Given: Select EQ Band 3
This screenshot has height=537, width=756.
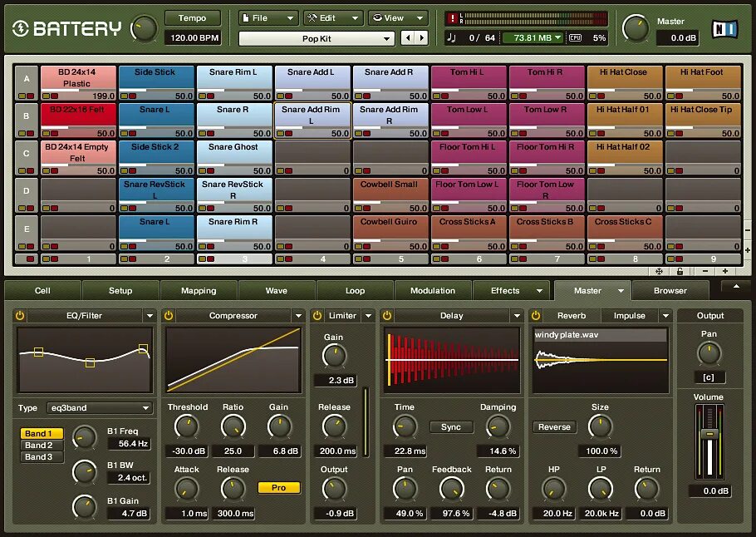Looking at the screenshot, I should (42, 456).
